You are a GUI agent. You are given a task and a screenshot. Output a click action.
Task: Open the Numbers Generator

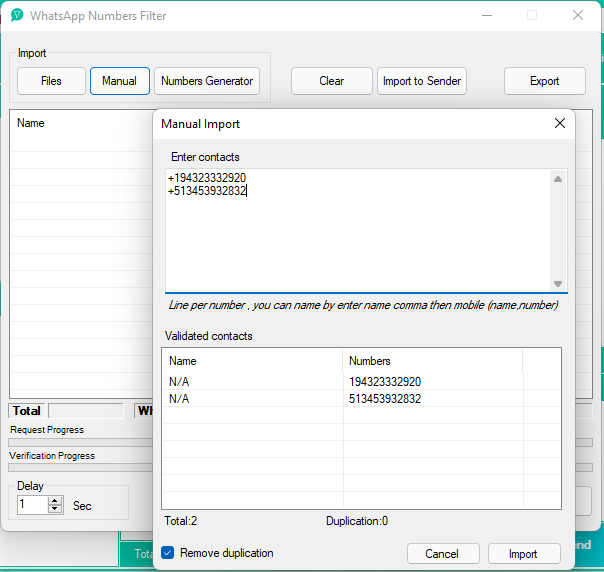pos(207,81)
